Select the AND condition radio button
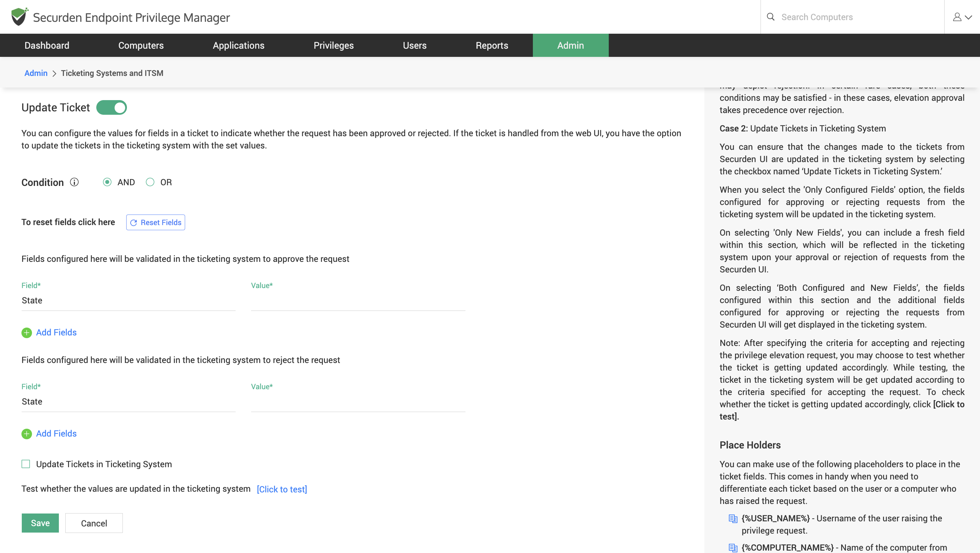The width and height of the screenshot is (980, 553). [107, 182]
